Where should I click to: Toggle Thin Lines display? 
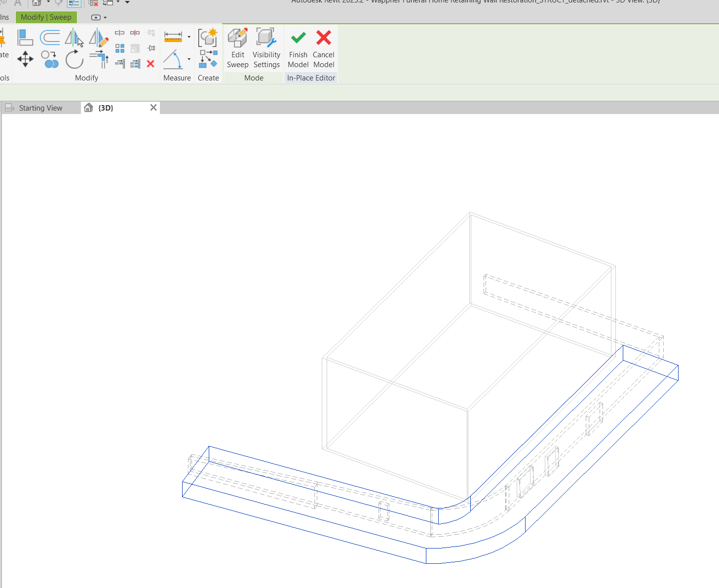pyautogui.click(x=75, y=3)
